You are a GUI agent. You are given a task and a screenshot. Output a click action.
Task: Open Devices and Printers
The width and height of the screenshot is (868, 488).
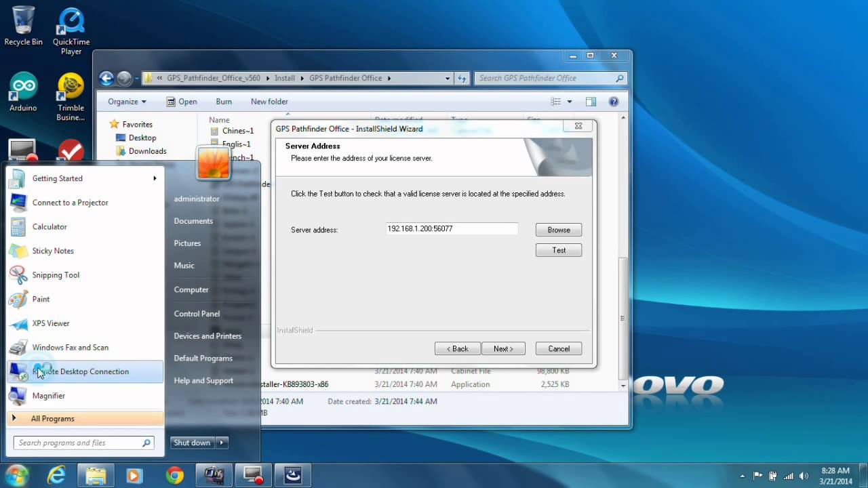(208, 336)
